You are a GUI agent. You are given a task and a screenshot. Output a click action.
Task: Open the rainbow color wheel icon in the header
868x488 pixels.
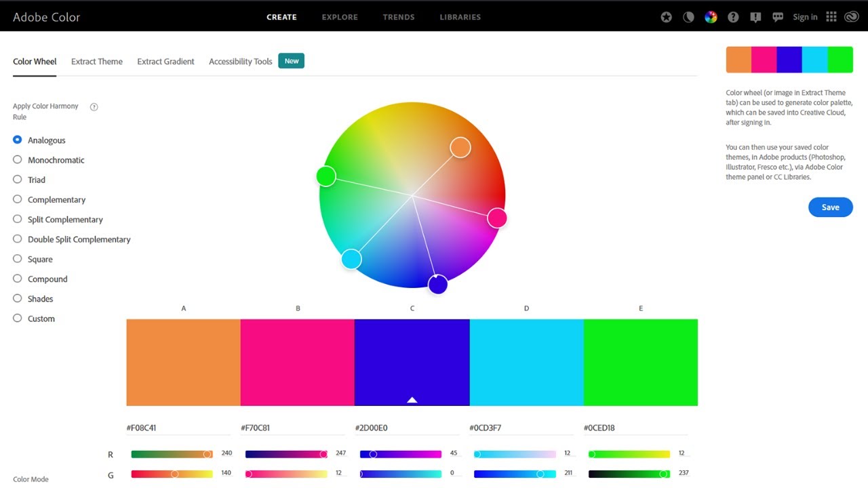tap(711, 17)
